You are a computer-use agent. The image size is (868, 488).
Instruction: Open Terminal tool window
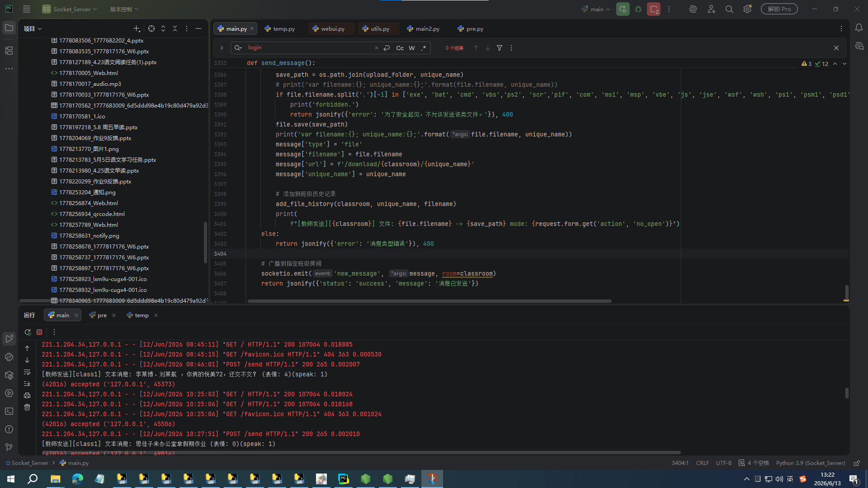tap(9, 411)
